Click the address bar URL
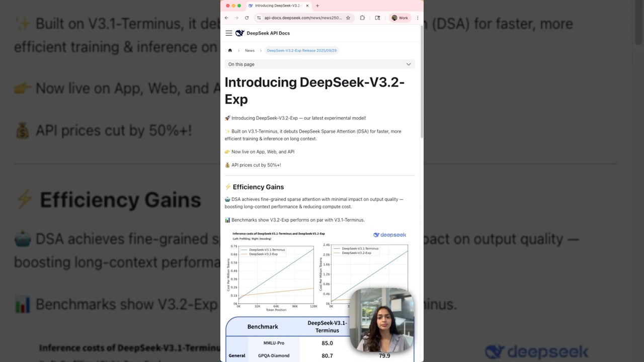Screen dimensions: 644x362 pyautogui.click(x=303, y=18)
